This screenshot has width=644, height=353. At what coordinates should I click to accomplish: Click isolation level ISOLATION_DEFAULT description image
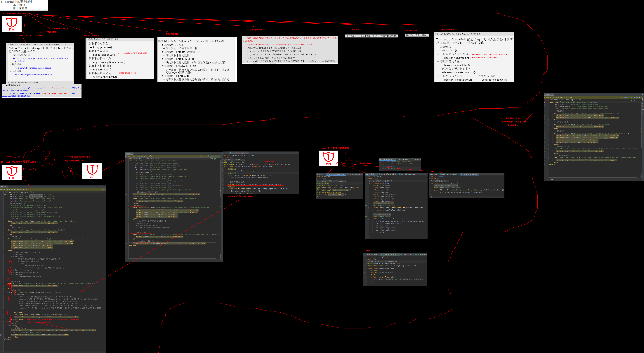click(x=197, y=60)
